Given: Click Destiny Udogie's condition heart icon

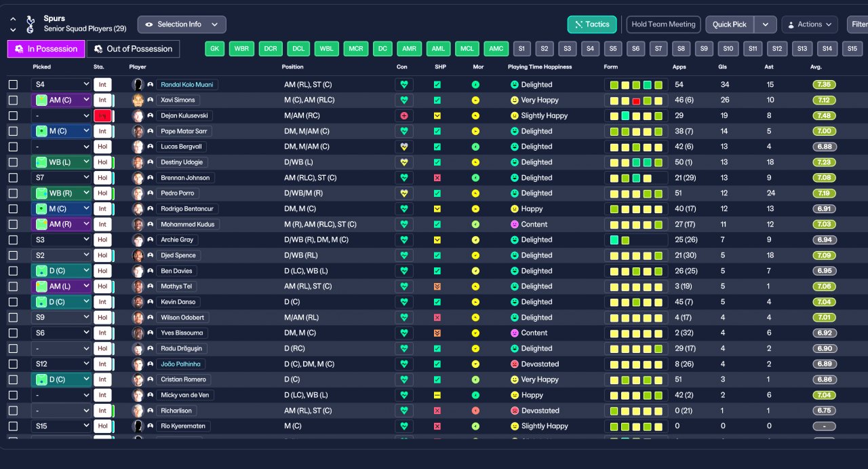Looking at the screenshot, I should coord(404,162).
